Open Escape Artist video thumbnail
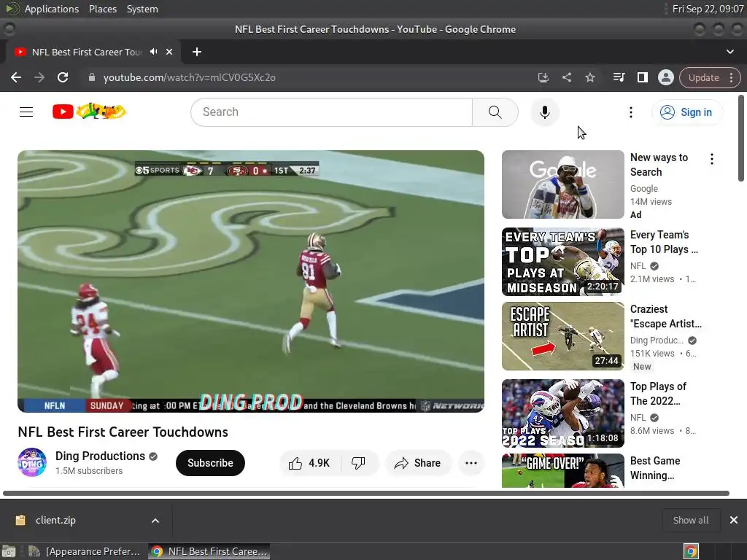Screen dimensions: 747x560 click(x=562, y=336)
